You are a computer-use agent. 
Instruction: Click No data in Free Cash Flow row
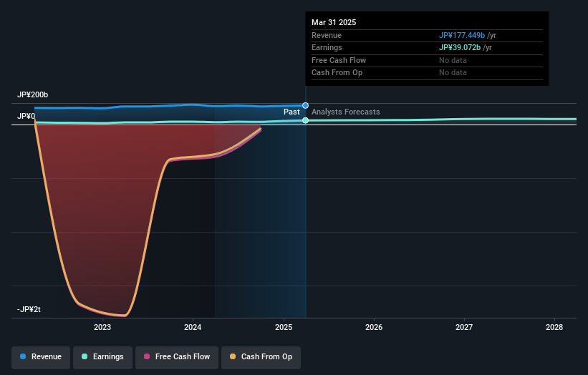453,60
